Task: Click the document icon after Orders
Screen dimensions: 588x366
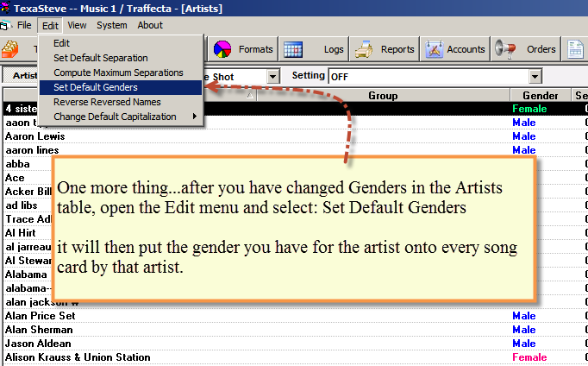Action: pyautogui.click(x=576, y=49)
